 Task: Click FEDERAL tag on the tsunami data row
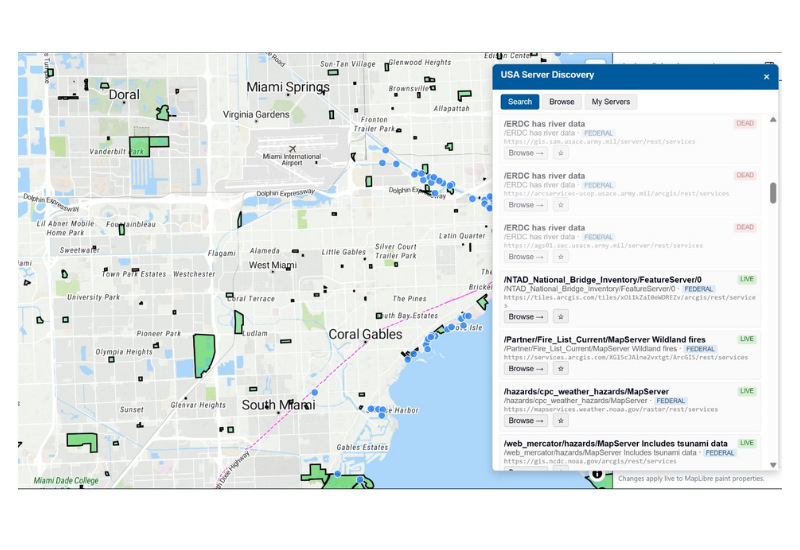(720, 453)
